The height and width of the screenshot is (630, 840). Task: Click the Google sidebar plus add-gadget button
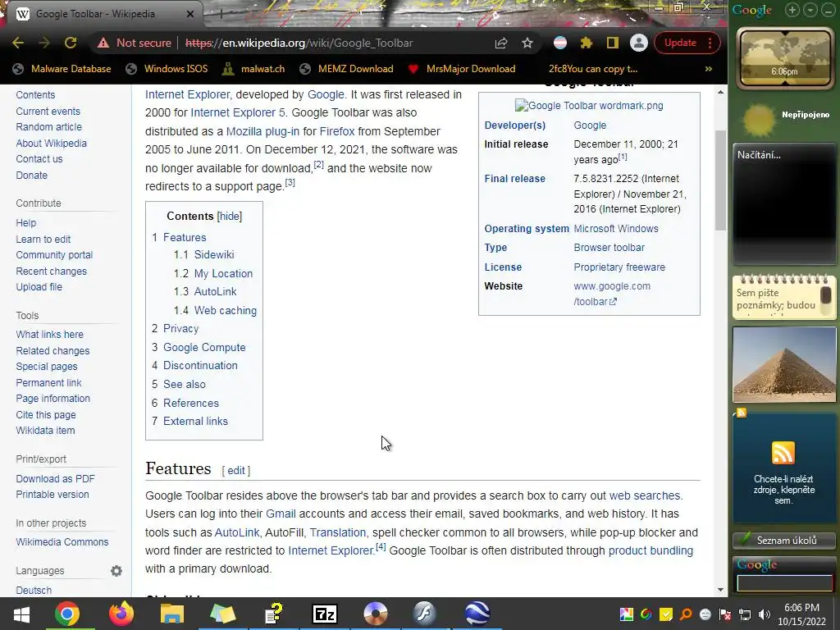coord(792,10)
